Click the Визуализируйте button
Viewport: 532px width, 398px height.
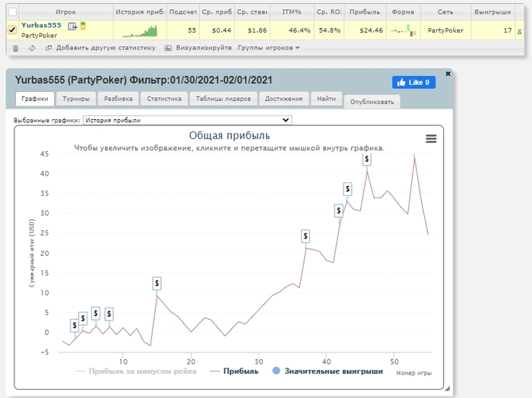point(198,48)
